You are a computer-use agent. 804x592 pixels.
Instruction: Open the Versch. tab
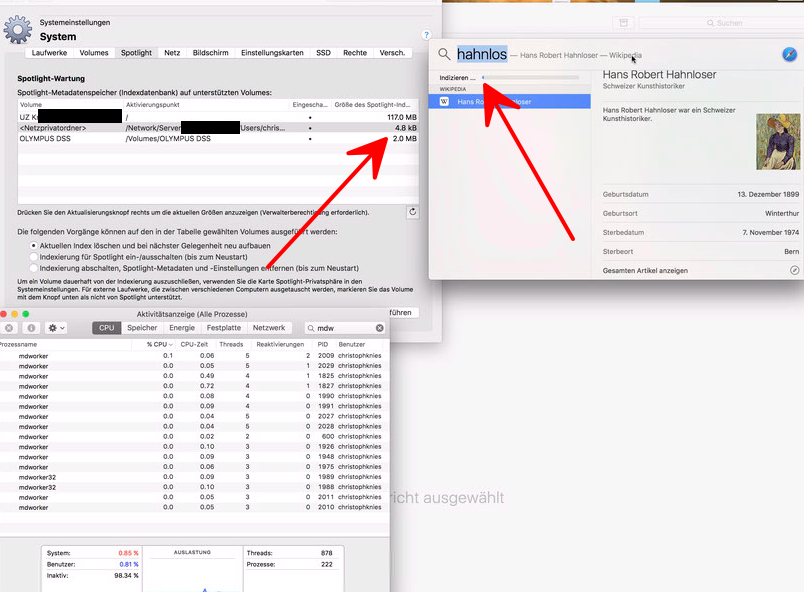pyautogui.click(x=392, y=53)
